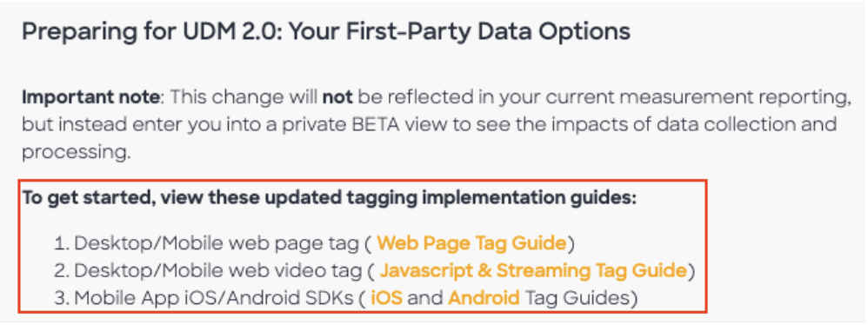Open the Javascript & Streaming Tag Guide link
This screenshot has height=325, width=868.
point(533,271)
